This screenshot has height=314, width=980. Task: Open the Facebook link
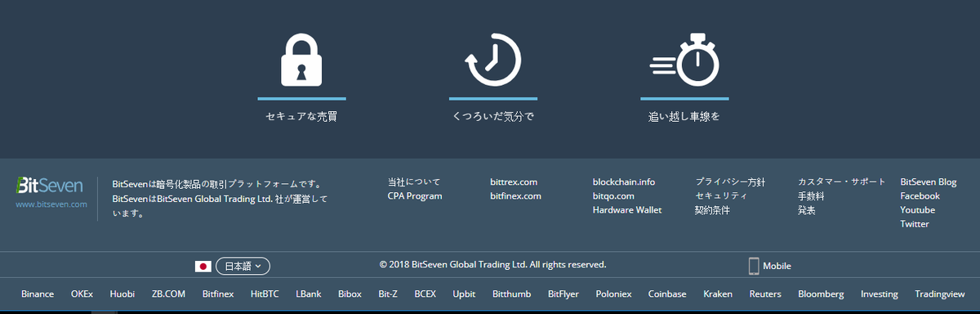[920, 195]
